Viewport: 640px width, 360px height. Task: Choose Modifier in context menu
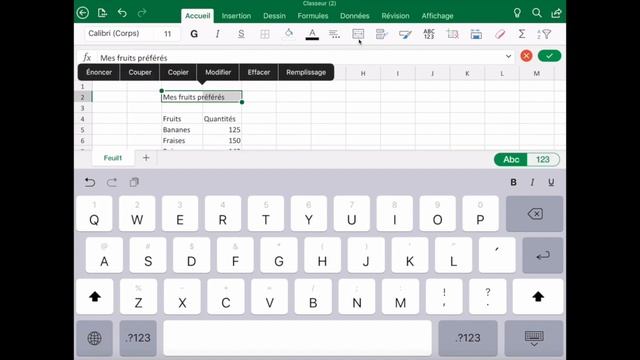click(218, 72)
